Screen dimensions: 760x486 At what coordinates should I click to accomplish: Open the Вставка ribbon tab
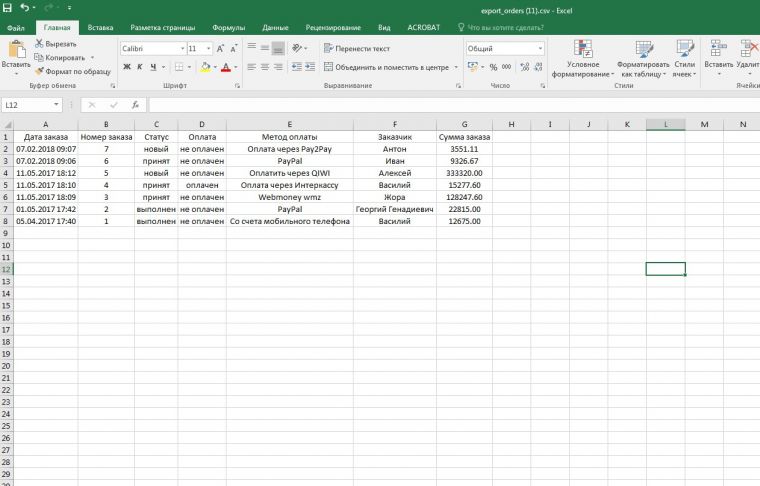[100, 28]
